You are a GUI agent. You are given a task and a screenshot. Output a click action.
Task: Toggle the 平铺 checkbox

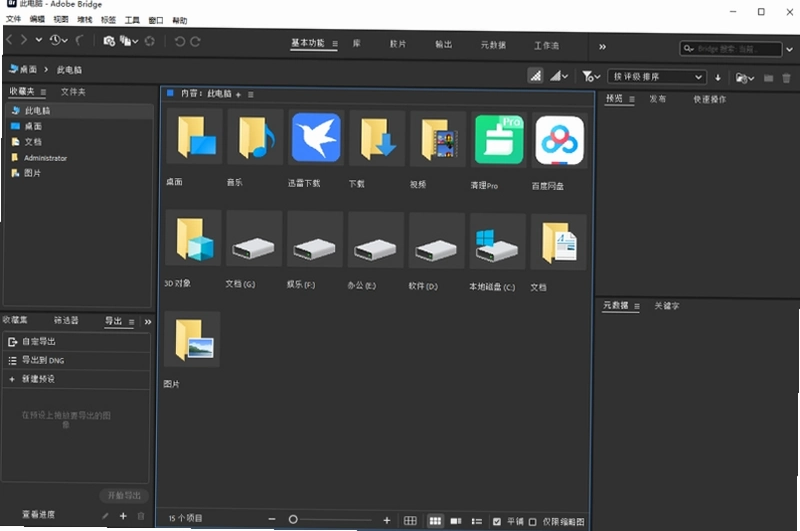coord(497,521)
